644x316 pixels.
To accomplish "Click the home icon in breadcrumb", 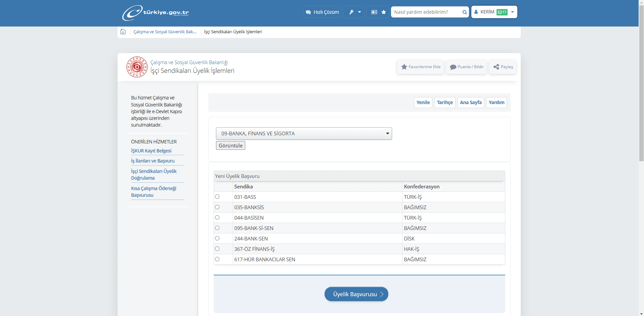I will pyautogui.click(x=123, y=32).
